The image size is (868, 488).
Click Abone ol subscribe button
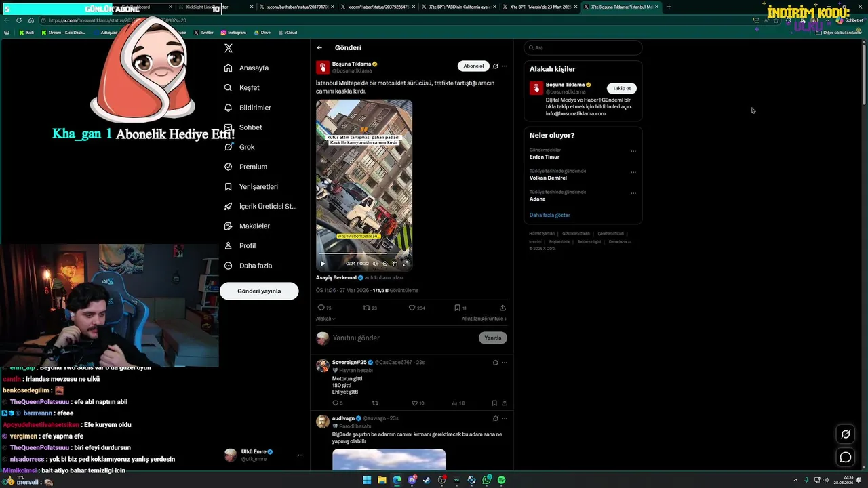tap(473, 66)
